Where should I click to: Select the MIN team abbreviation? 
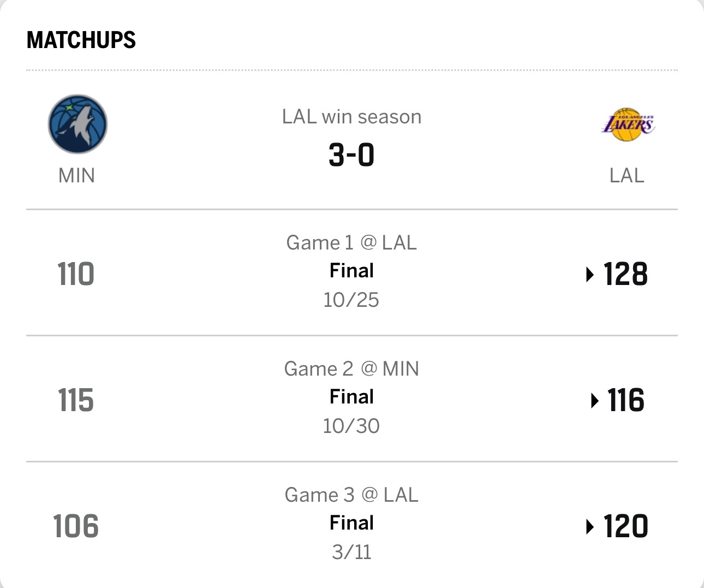(77, 176)
